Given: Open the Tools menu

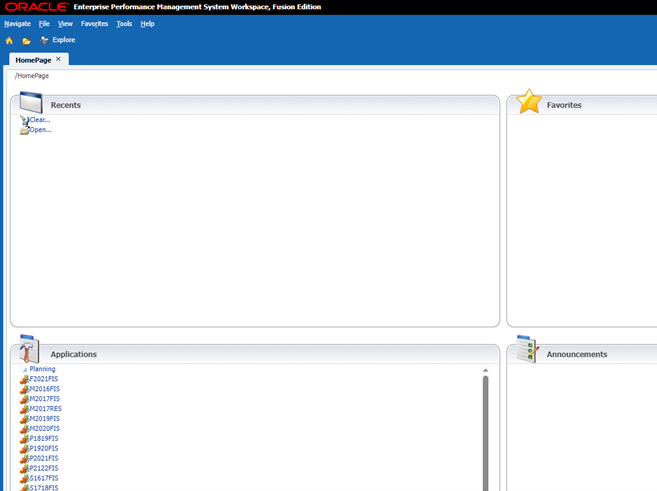Looking at the screenshot, I should [124, 23].
